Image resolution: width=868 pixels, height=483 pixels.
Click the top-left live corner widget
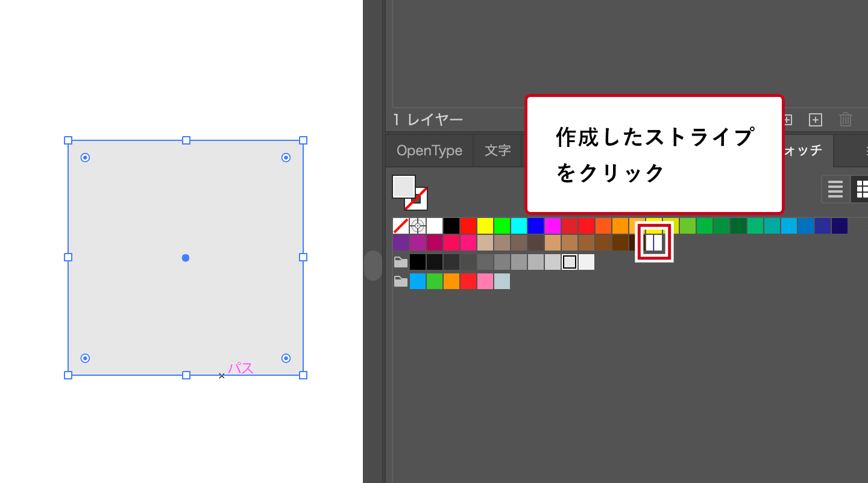[85, 158]
